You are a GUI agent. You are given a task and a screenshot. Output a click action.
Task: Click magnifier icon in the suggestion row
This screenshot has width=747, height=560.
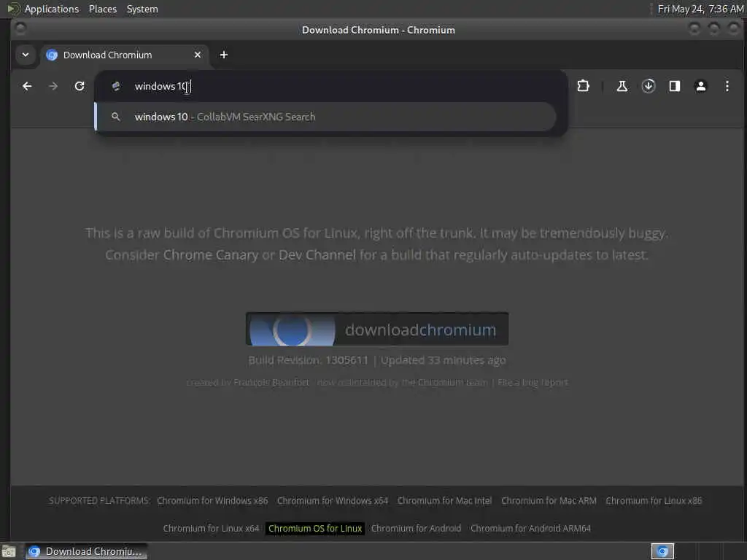tap(116, 117)
